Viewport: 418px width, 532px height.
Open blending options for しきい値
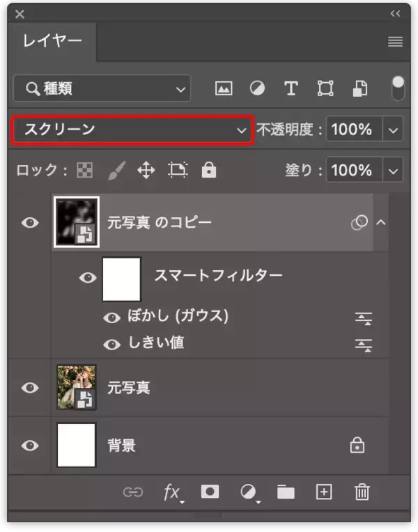[x=364, y=345]
